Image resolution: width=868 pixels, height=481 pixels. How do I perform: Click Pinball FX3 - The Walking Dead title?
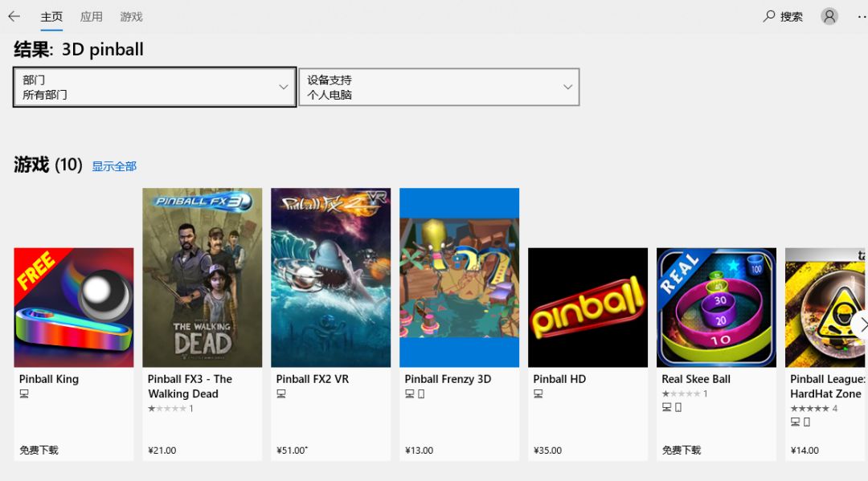pos(190,386)
